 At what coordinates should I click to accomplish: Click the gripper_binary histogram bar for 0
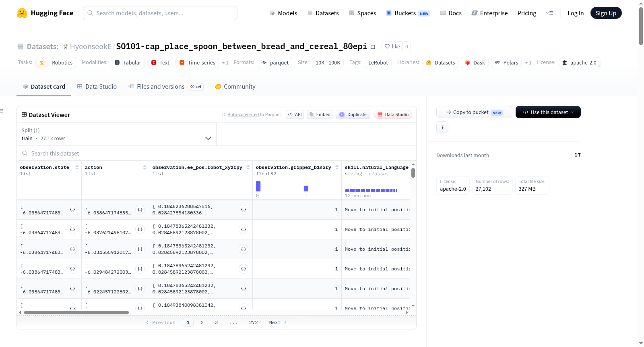click(258, 186)
